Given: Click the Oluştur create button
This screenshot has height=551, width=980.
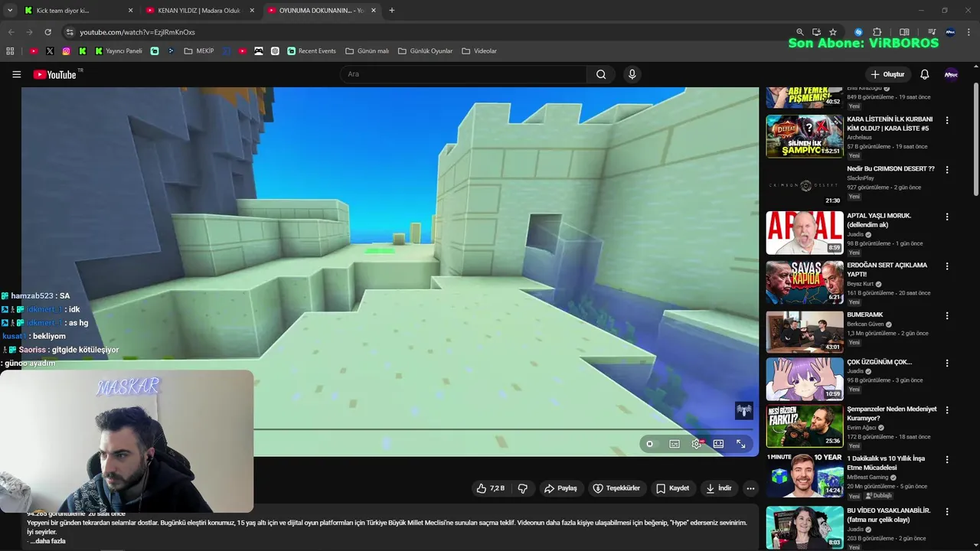Looking at the screenshot, I should (x=888, y=74).
